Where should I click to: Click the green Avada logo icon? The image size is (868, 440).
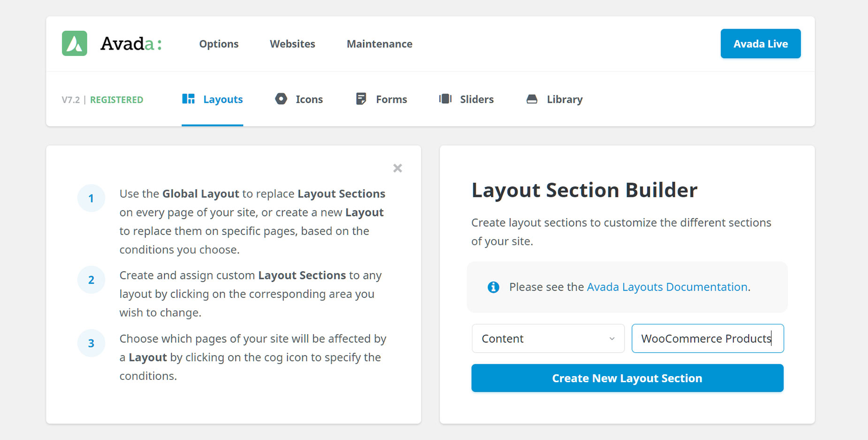(75, 44)
